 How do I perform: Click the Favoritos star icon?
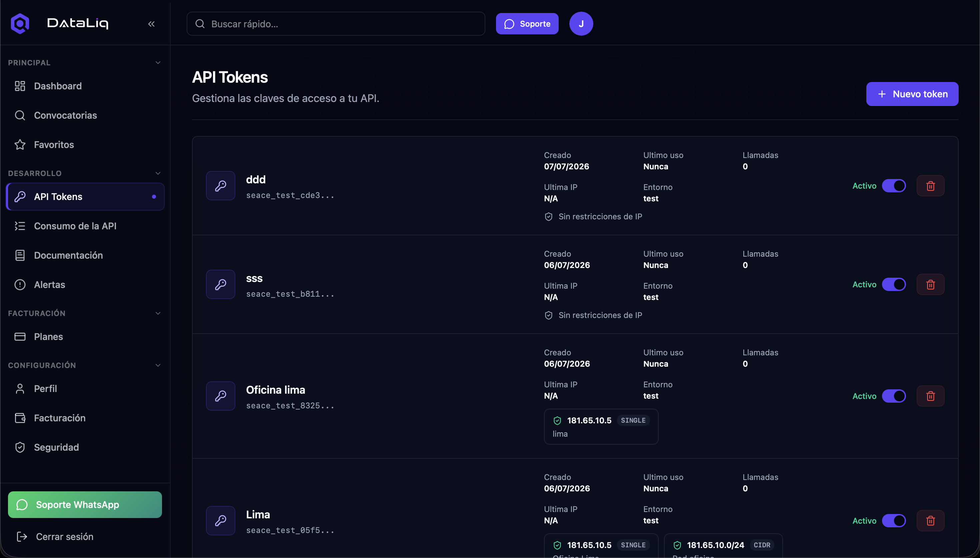[x=20, y=144]
